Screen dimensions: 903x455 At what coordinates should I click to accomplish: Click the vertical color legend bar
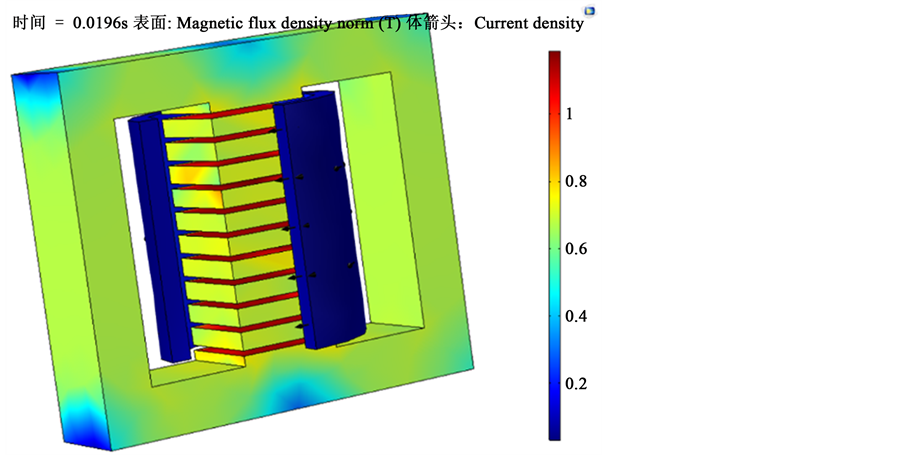point(554,245)
